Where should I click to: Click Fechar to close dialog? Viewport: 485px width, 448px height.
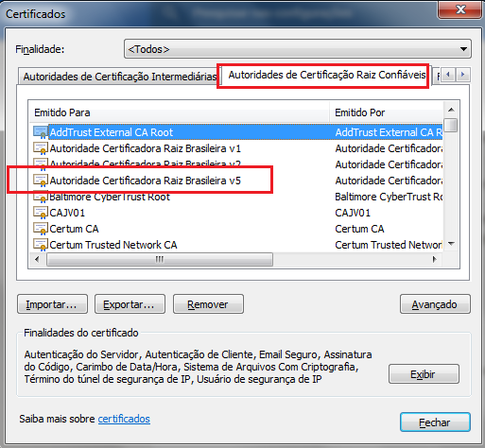435,422
